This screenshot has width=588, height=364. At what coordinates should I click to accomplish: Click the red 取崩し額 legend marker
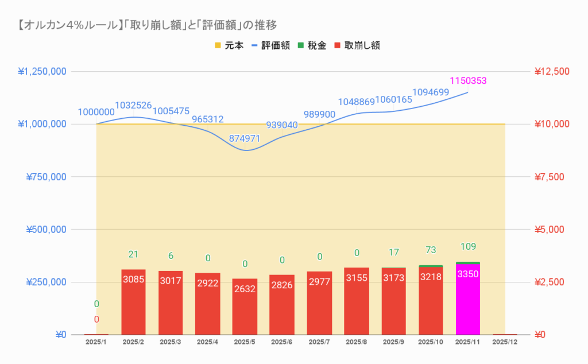(338, 45)
